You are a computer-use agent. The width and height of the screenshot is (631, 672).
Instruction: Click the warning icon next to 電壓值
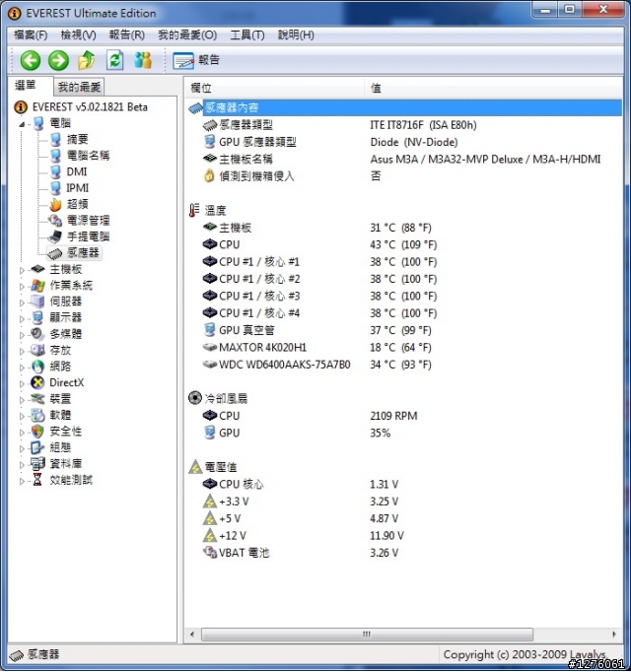[x=195, y=467]
